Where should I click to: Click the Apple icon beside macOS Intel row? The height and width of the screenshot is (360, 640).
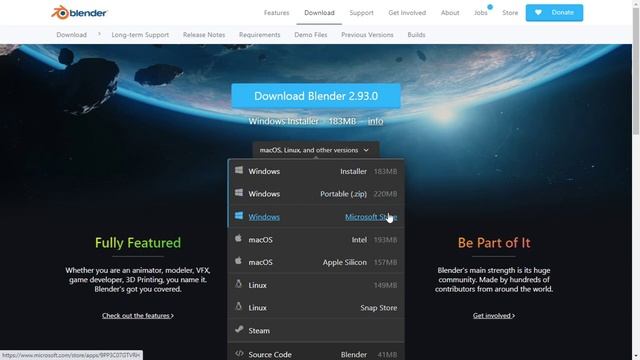click(x=239, y=238)
